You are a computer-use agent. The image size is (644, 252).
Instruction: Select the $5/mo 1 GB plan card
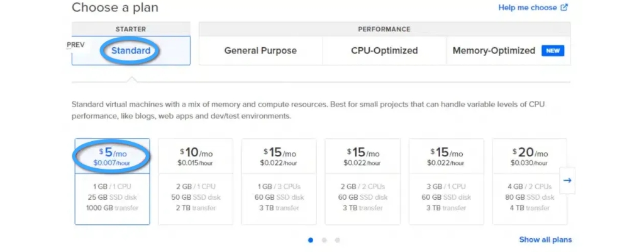tap(112, 181)
